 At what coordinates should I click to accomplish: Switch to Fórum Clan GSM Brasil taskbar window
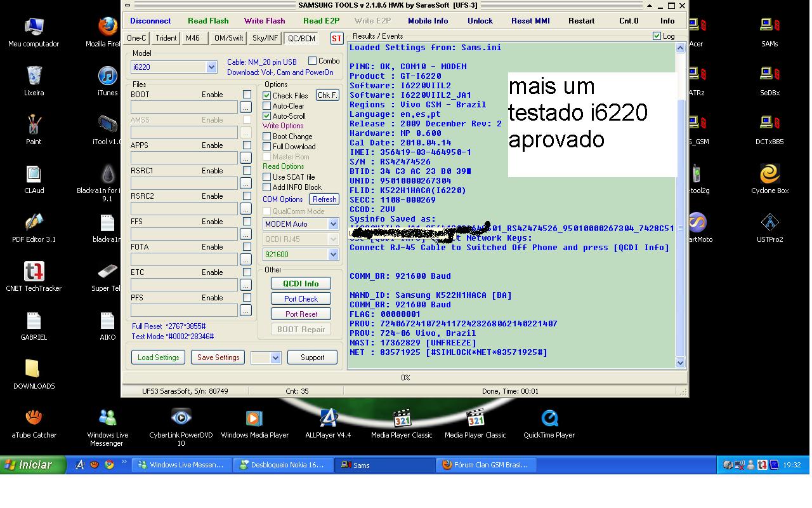coord(487,465)
